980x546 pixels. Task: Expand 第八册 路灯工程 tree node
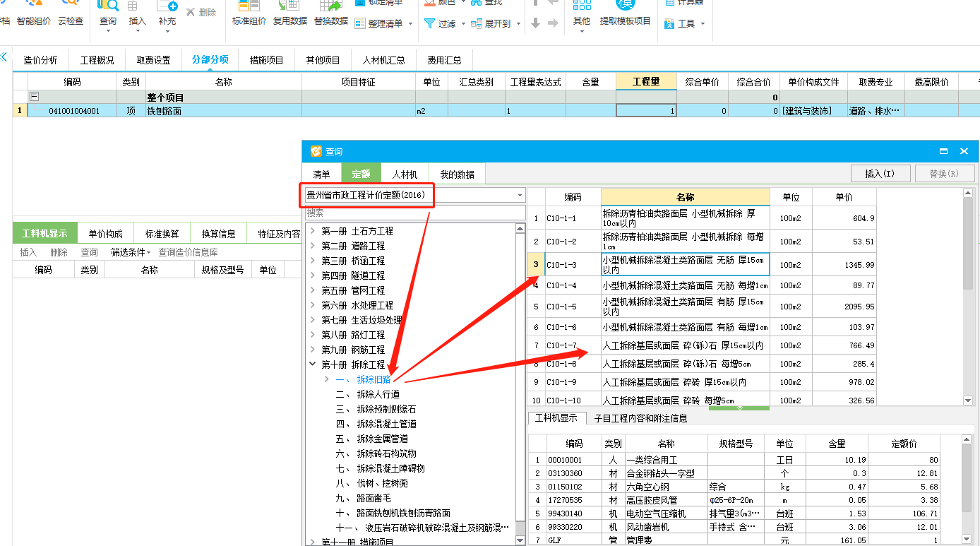313,335
